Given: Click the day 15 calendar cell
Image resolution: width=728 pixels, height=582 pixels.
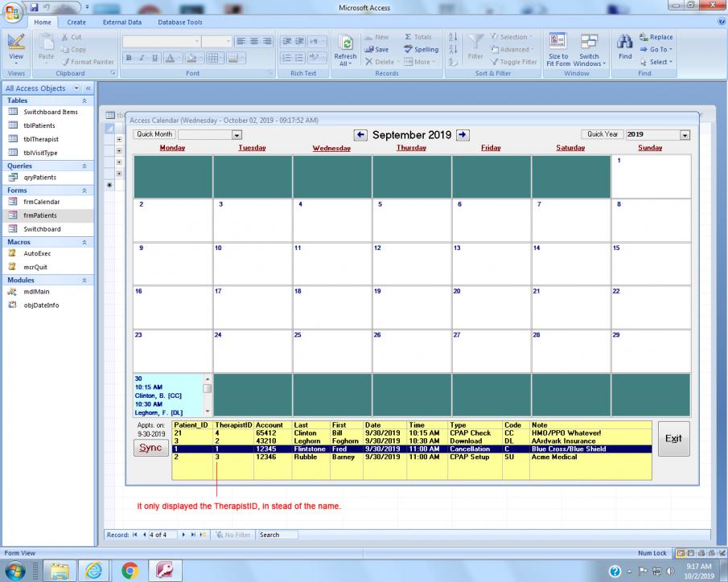Looking at the screenshot, I should [651, 264].
